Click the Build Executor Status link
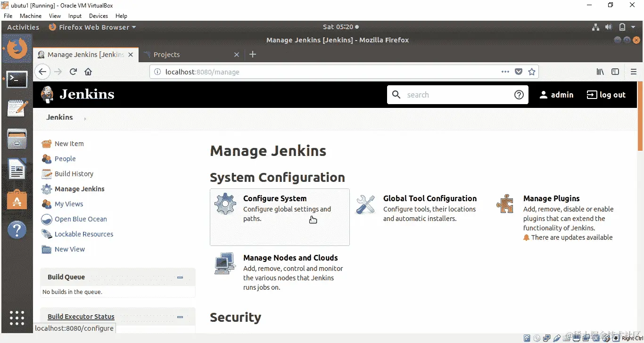The width and height of the screenshot is (644, 343). pyautogui.click(x=81, y=317)
